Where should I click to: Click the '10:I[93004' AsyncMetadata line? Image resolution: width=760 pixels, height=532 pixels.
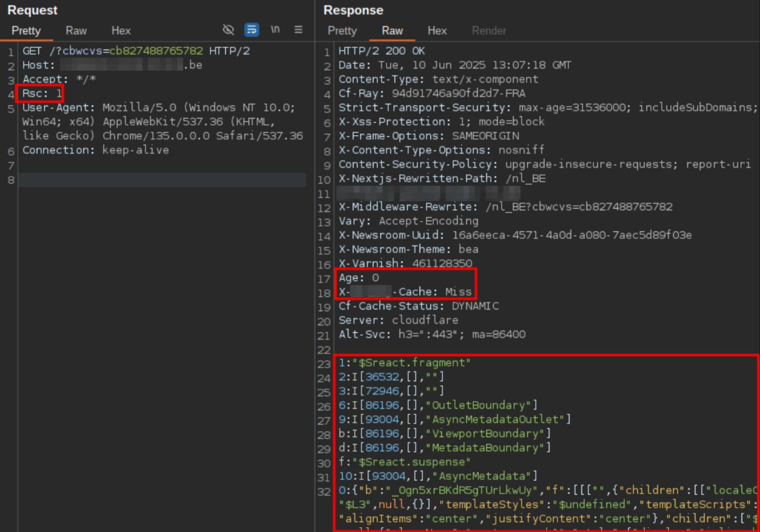pos(438,477)
